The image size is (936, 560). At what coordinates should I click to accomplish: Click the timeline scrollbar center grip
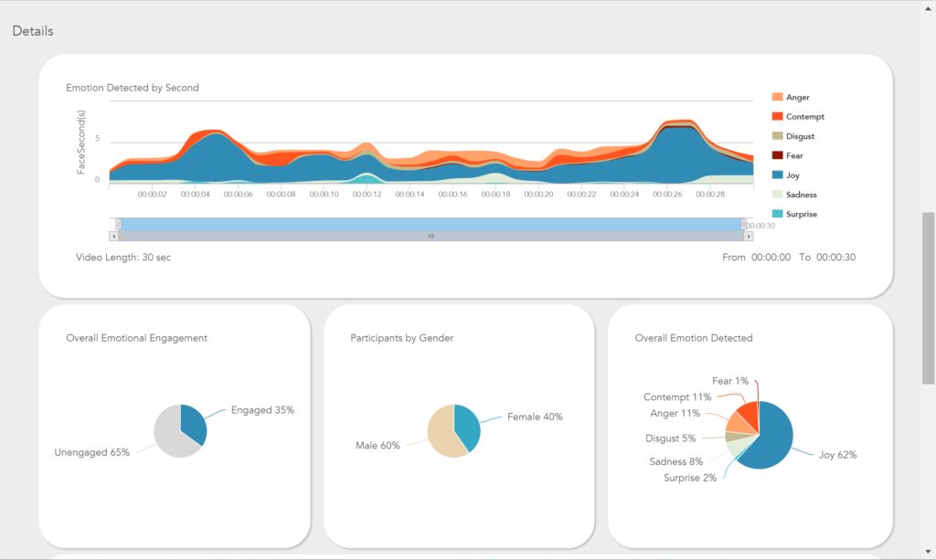pos(431,237)
